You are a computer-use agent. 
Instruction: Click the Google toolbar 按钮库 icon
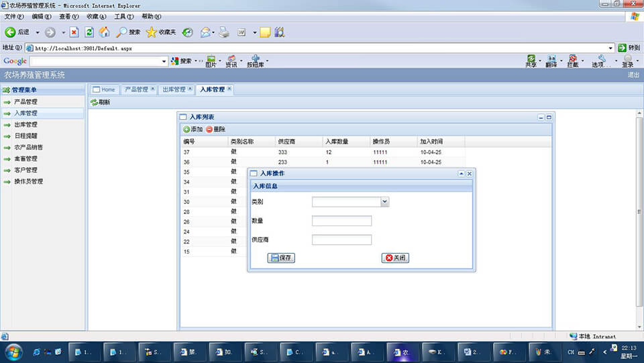tap(256, 61)
